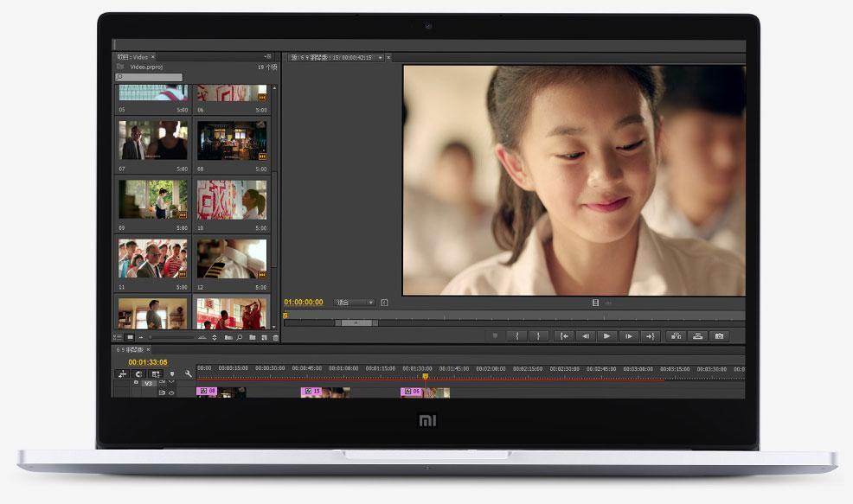
Task: Click Automate to Sequence icon in Project panel
Action: click(228, 338)
